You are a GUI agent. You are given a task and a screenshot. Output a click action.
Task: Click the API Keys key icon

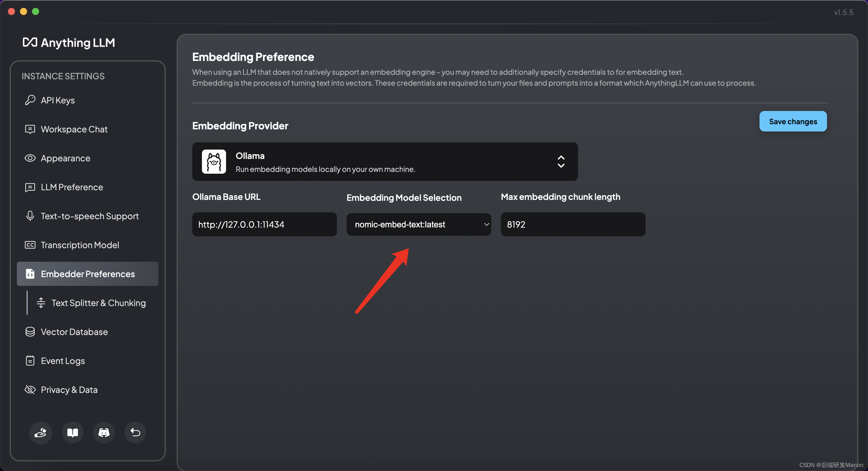pos(30,100)
